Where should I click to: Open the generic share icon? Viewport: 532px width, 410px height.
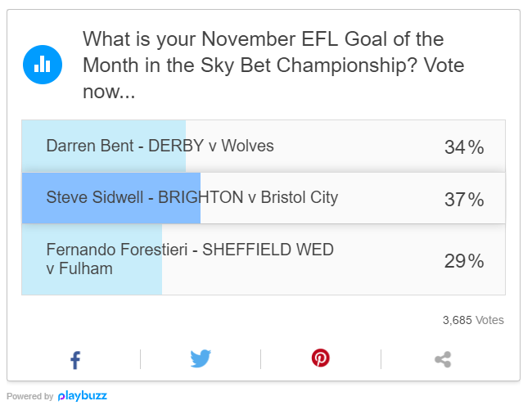tap(443, 359)
